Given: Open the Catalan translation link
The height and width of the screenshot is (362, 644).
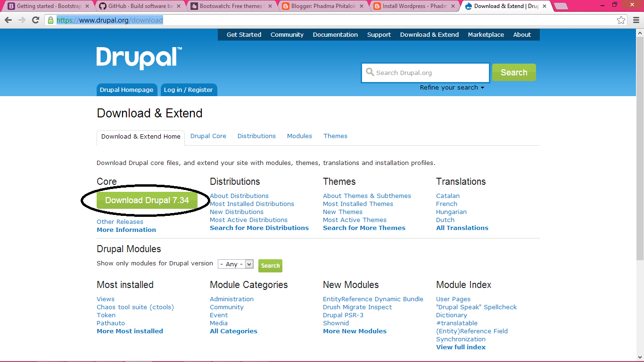Looking at the screenshot, I should coord(448,196).
